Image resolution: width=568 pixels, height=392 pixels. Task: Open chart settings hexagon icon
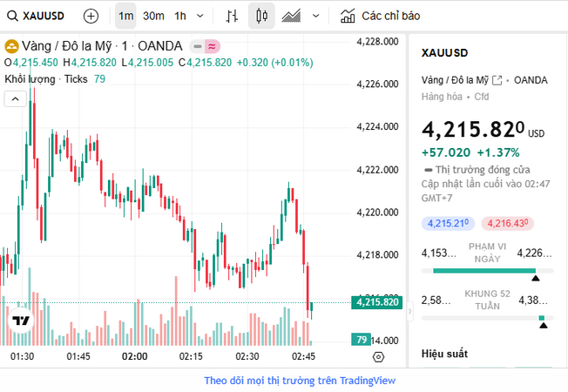(378, 357)
